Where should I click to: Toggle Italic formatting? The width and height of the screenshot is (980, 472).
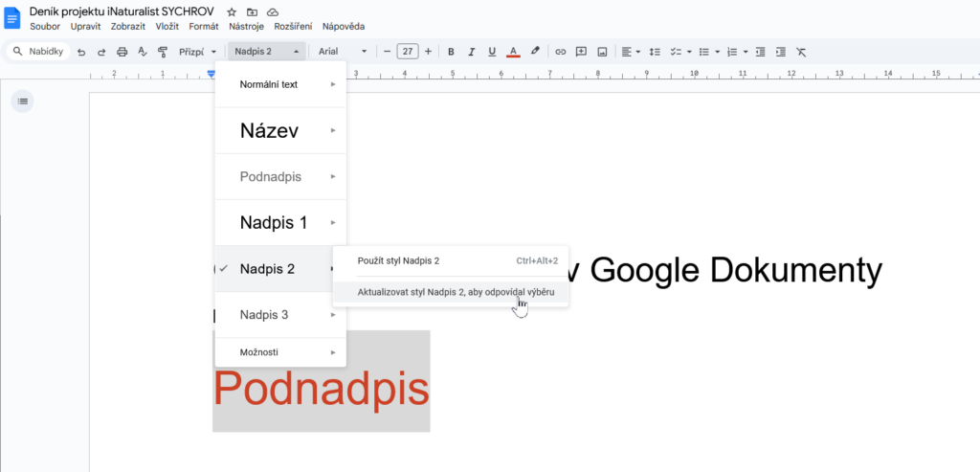point(471,52)
